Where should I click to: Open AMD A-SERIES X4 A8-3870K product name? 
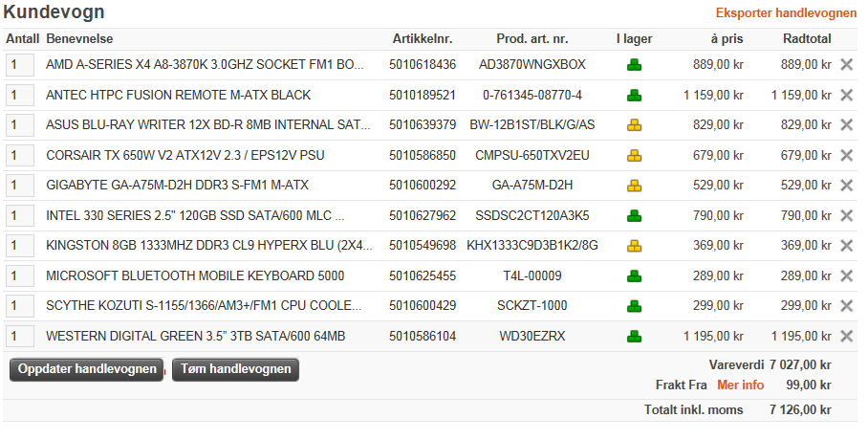pyautogui.click(x=205, y=65)
